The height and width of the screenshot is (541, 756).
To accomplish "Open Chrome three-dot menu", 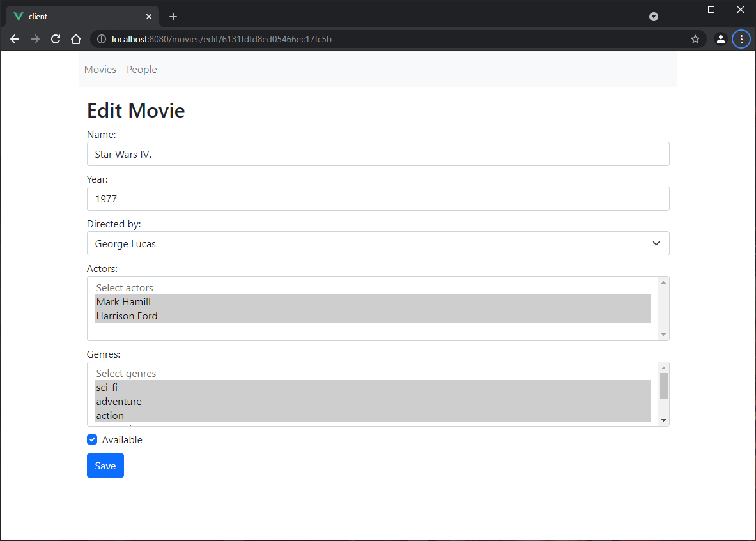I will click(x=741, y=39).
